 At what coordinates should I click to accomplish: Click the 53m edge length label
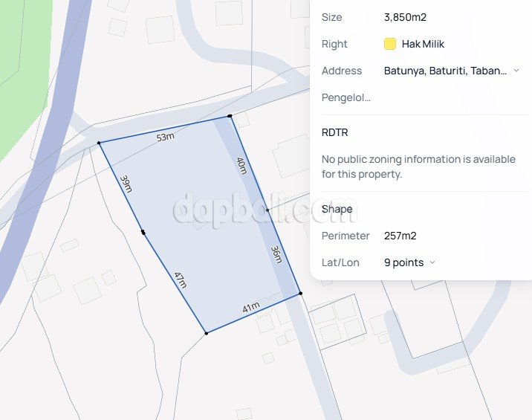[x=165, y=137]
